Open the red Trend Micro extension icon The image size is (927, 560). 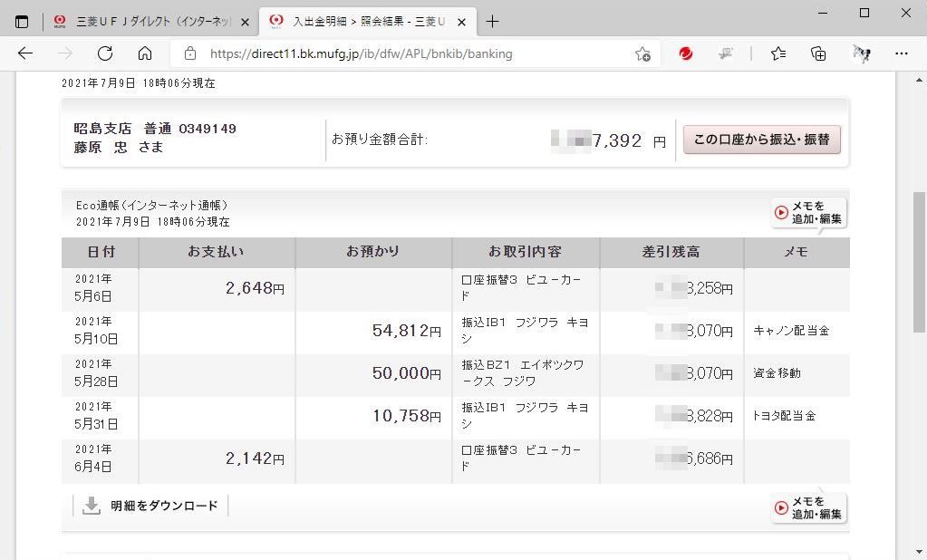point(686,53)
